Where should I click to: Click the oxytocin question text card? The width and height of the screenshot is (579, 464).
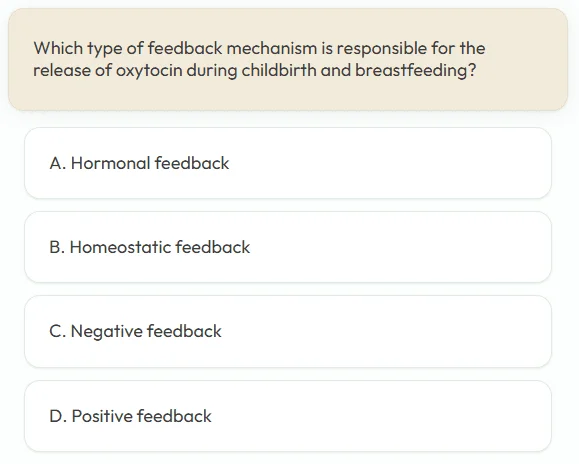[288, 59]
